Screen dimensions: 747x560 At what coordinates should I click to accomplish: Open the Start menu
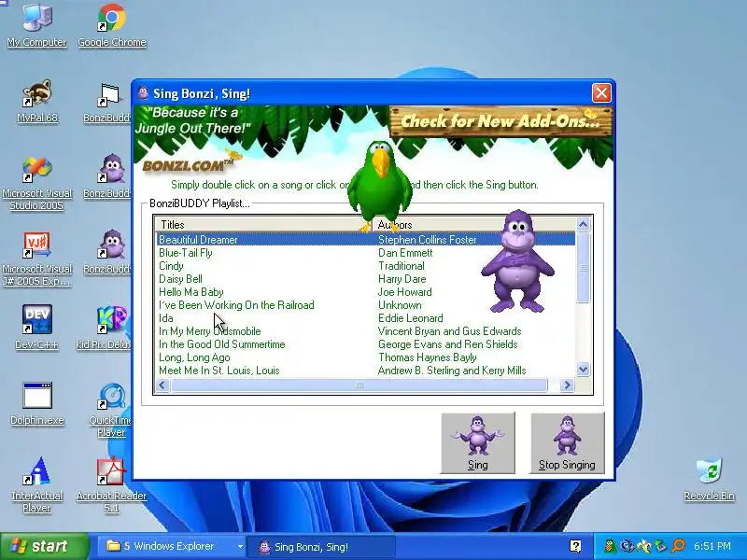pos(44,546)
